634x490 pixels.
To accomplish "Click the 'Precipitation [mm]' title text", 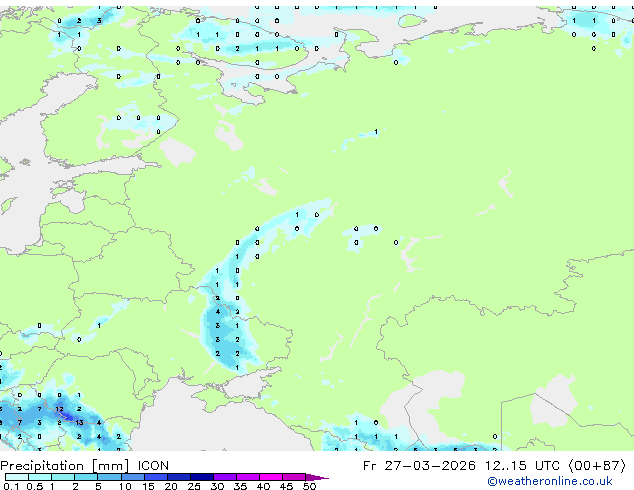I will click(x=65, y=466).
